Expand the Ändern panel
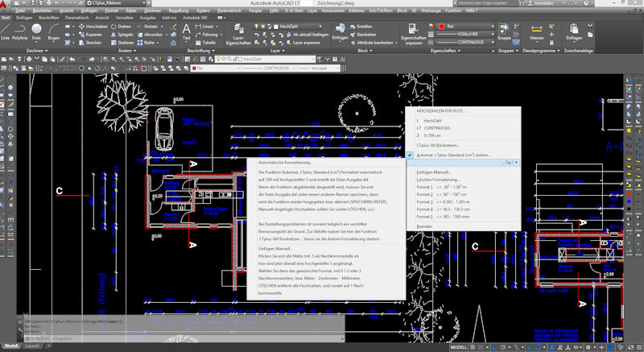Viewport: 644px width, 352px height. pos(127,51)
